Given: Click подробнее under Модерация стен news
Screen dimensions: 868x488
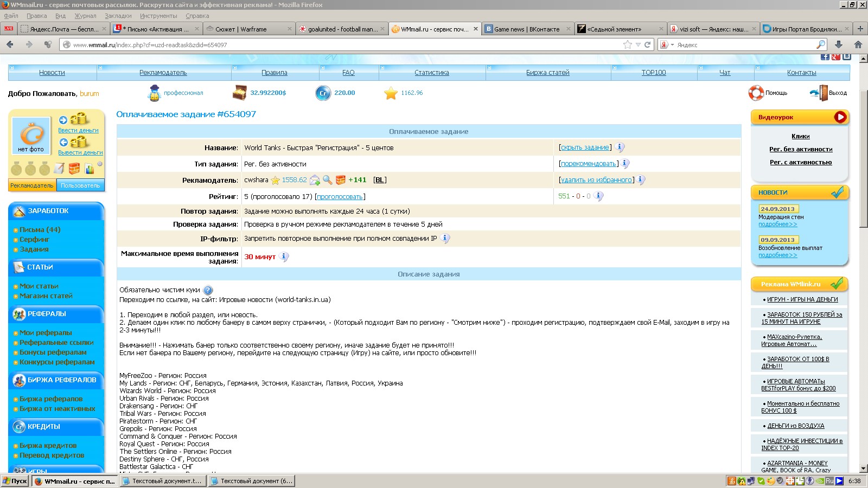Looking at the screenshot, I should coord(777,224).
